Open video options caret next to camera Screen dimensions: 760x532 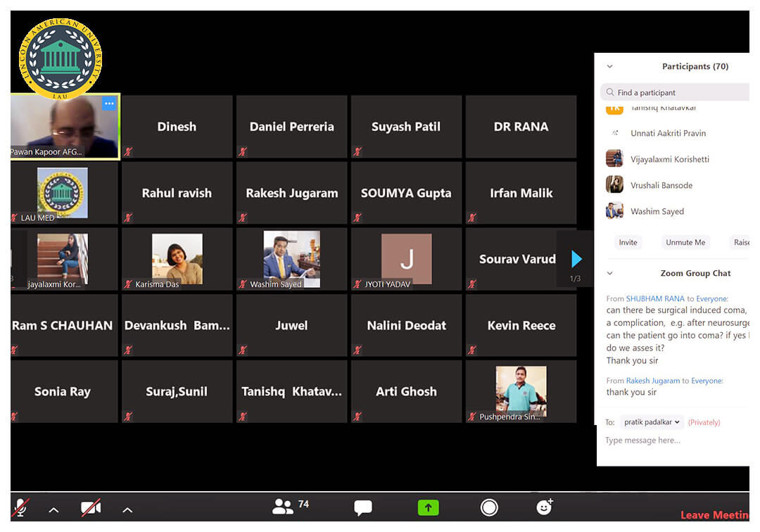coord(127,509)
